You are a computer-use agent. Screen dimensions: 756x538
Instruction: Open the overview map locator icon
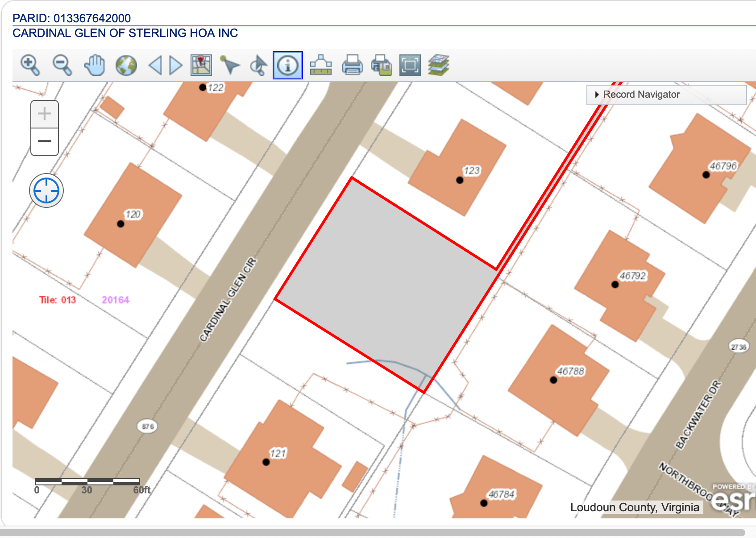coord(201,65)
